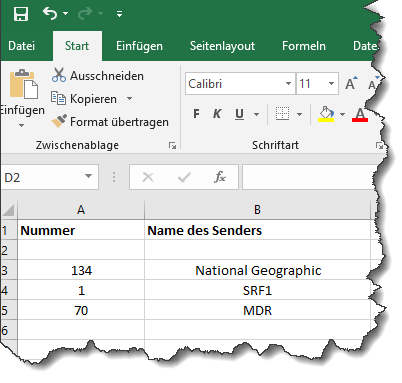Screen dimensions: 402x383
Task: Click the Save floppy disk icon
Action: click(x=21, y=14)
